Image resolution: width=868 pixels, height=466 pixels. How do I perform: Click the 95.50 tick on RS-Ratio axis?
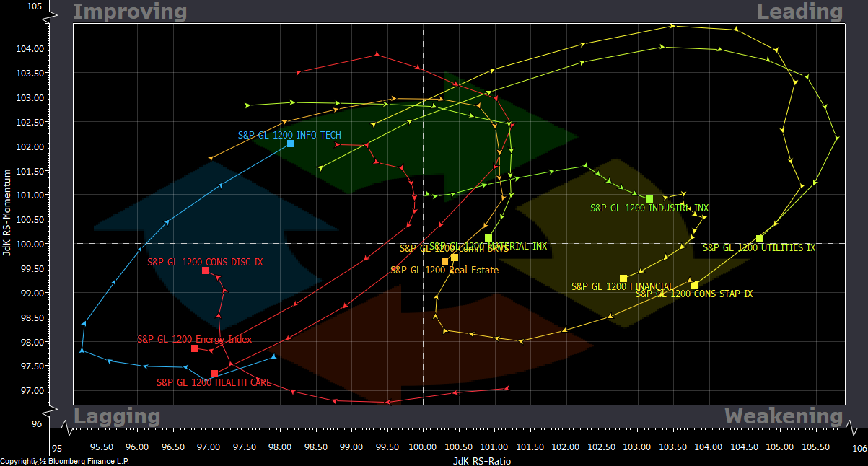pos(101,447)
